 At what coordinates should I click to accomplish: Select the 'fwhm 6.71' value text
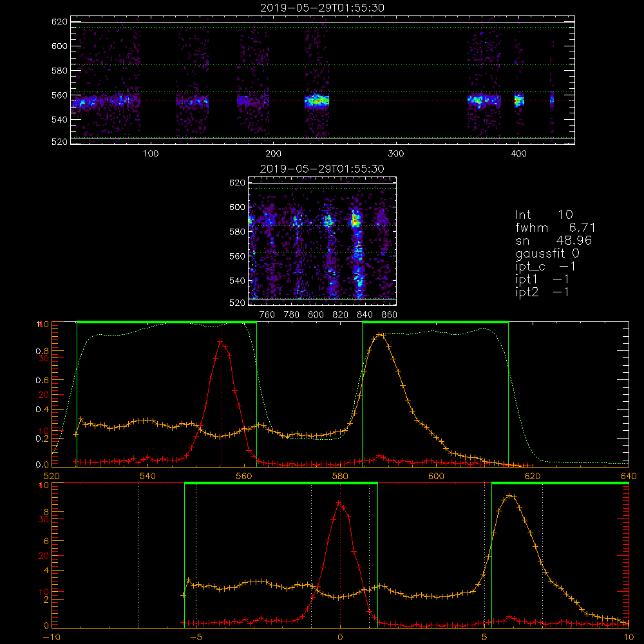click(555, 227)
